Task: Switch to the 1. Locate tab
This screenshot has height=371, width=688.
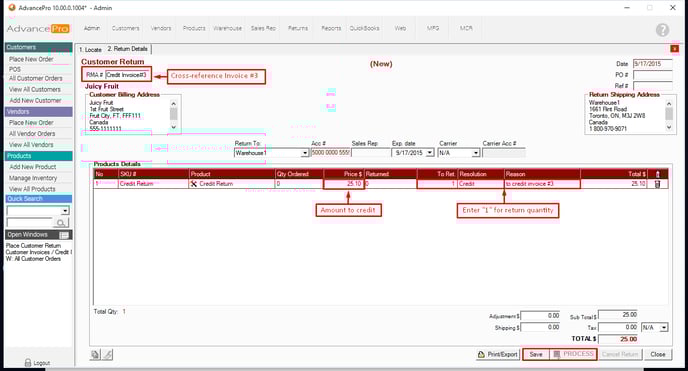Action: pos(90,50)
